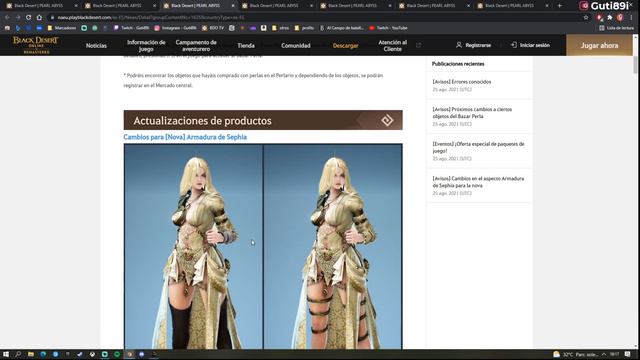Open the Tienda menu
Image resolution: width=640 pixels, height=360 pixels.
(x=246, y=46)
